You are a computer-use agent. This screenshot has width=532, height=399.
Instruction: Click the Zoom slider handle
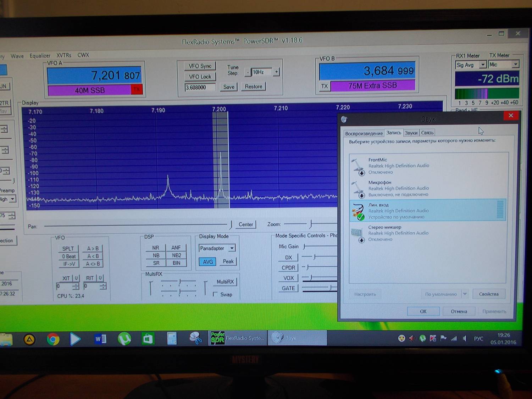pos(311,224)
